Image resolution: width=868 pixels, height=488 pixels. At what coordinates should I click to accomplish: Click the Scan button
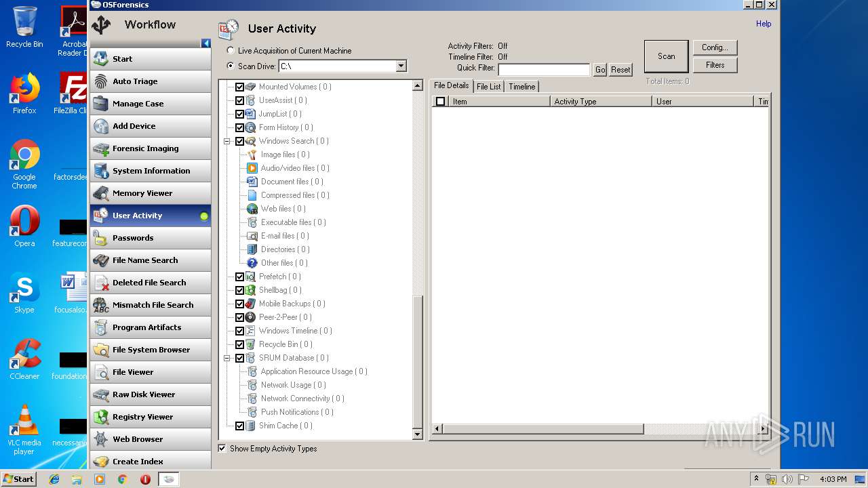coord(666,56)
